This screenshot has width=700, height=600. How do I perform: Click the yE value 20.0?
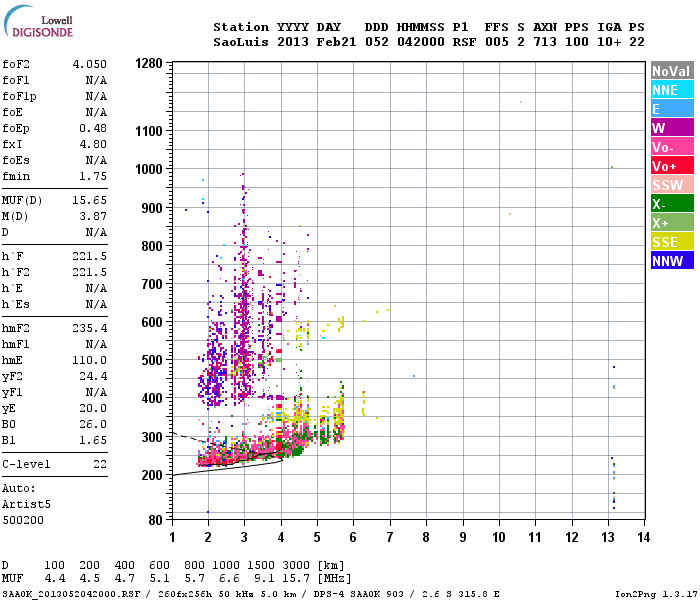(x=93, y=408)
